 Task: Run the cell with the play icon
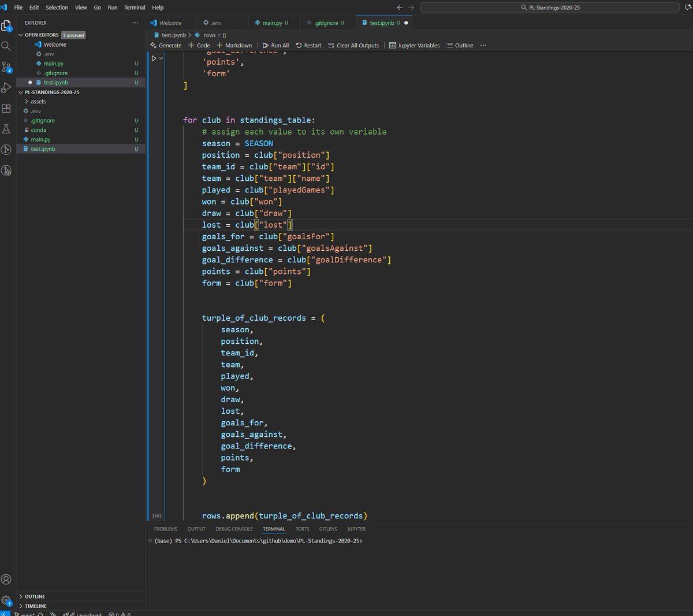[154, 58]
